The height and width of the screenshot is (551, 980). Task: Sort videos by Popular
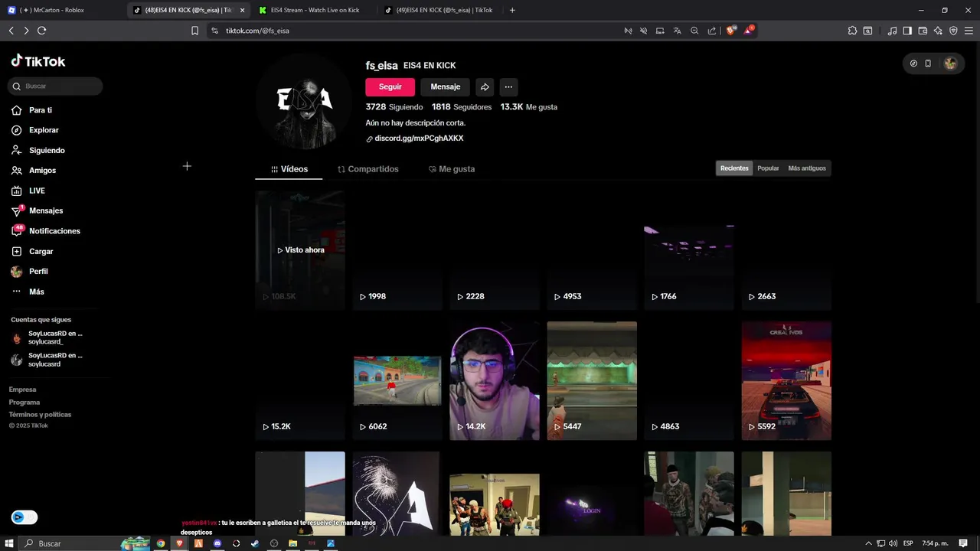pyautogui.click(x=768, y=168)
